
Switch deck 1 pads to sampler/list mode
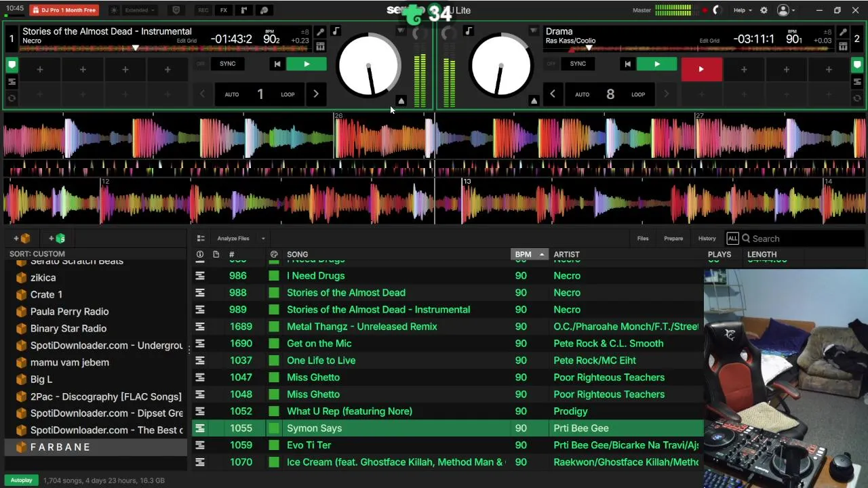pos(12,82)
